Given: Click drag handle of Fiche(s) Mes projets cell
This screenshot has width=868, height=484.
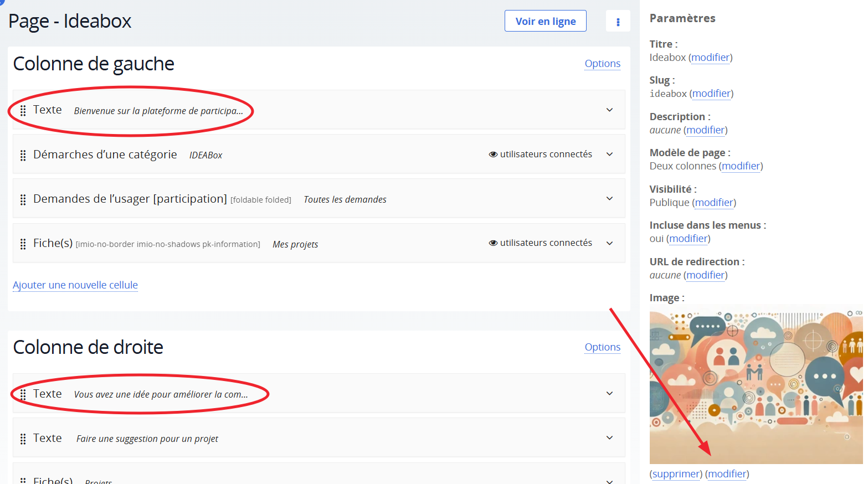Looking at the screenshot, I should pos(23,244).
